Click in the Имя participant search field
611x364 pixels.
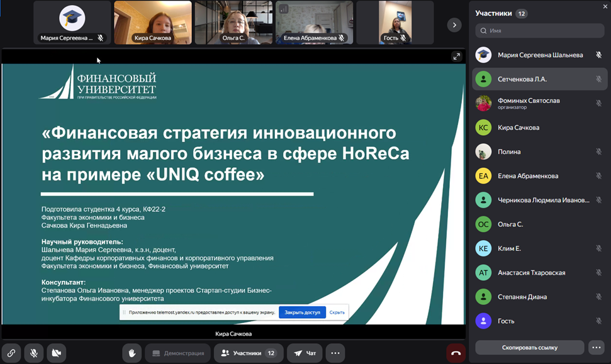(x=541, y=30)
